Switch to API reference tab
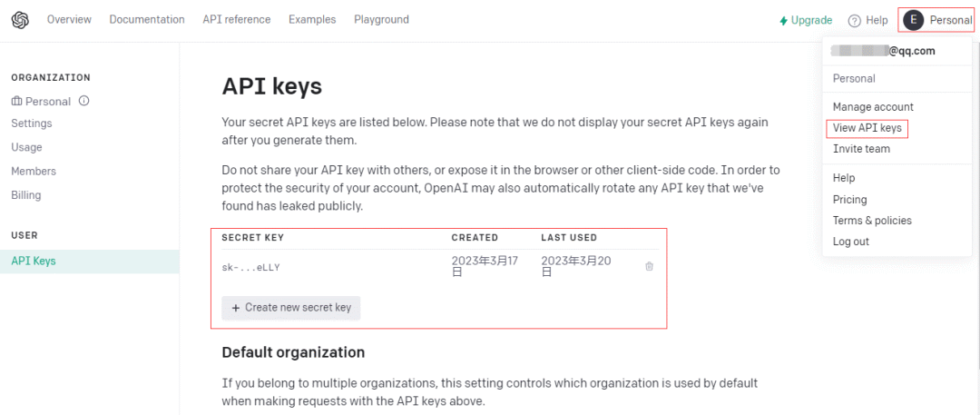The width and height of the screenshot is (980, 415). (x=237, y=20)
